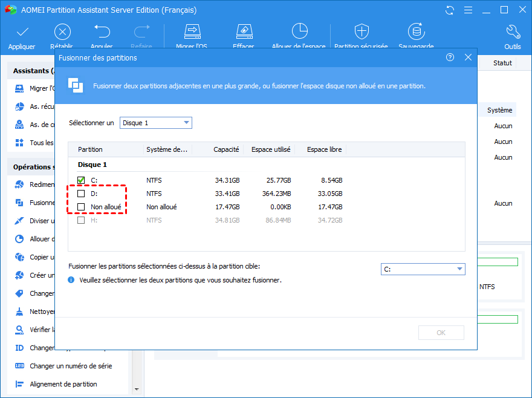
Task: Click the Sauvegarde backup icon
Action: (417, 31)
